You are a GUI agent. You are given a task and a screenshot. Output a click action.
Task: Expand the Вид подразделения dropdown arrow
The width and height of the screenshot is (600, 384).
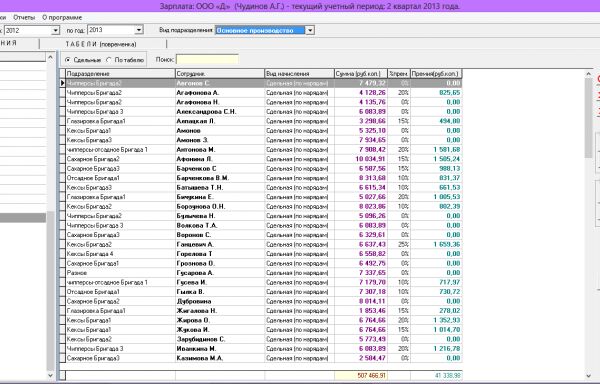point(310,30)
